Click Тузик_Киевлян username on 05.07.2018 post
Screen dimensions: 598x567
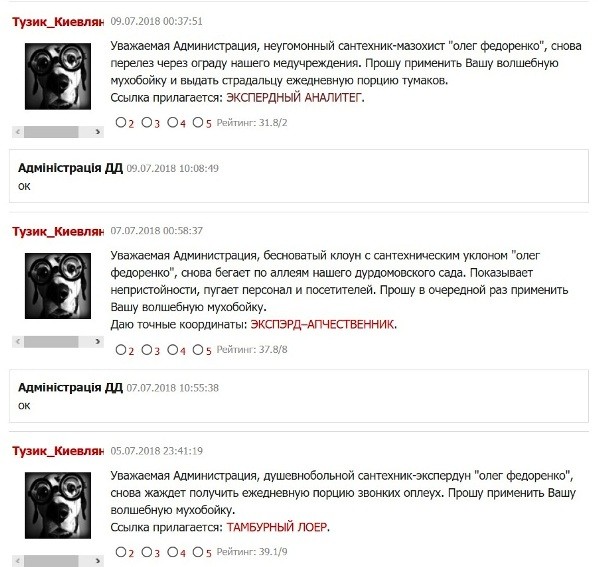58,451
